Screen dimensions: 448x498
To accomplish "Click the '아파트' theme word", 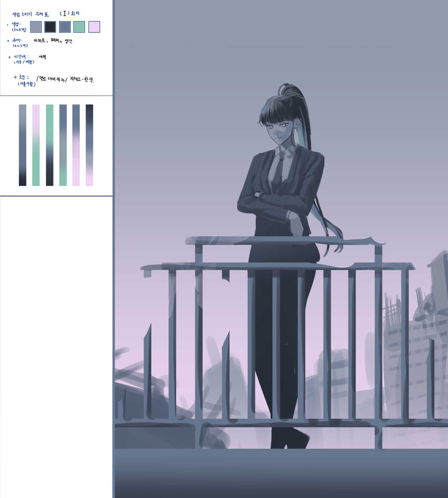I will (x=40, y=41).
